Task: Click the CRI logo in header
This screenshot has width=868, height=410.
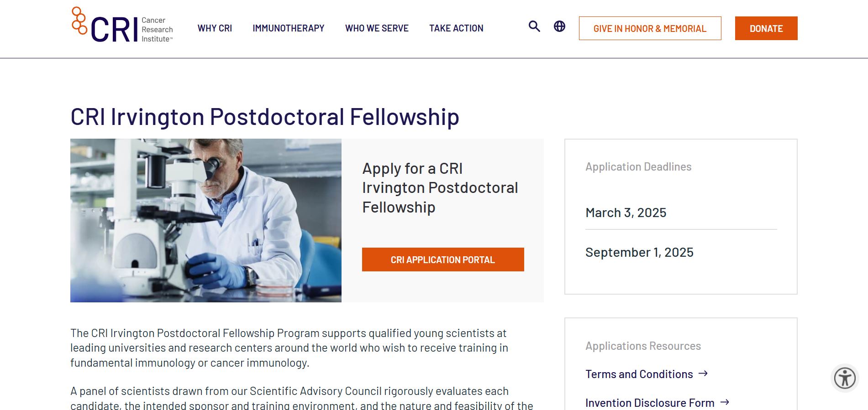Action: click(x=122, y=26)
